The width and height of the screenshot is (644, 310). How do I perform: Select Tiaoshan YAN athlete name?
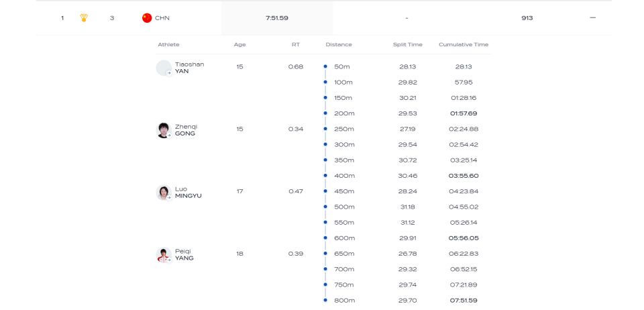click(x=189, y=68)
